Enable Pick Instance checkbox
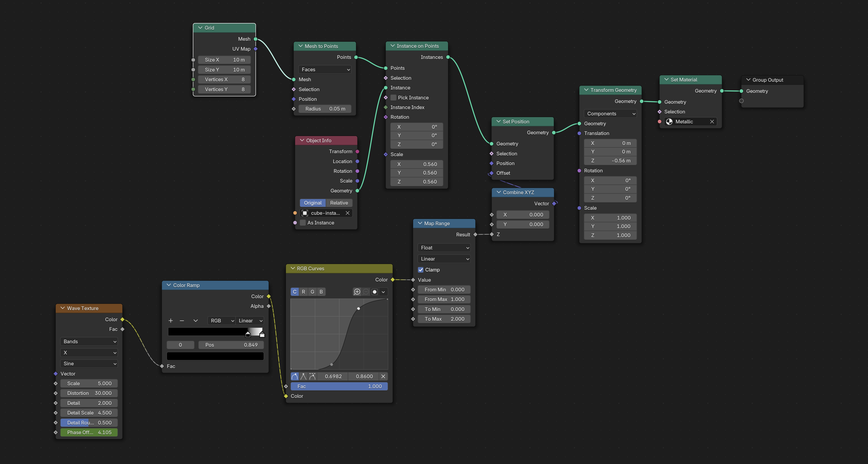The height and width of the screenshot is (464, 868). point(393,98)
